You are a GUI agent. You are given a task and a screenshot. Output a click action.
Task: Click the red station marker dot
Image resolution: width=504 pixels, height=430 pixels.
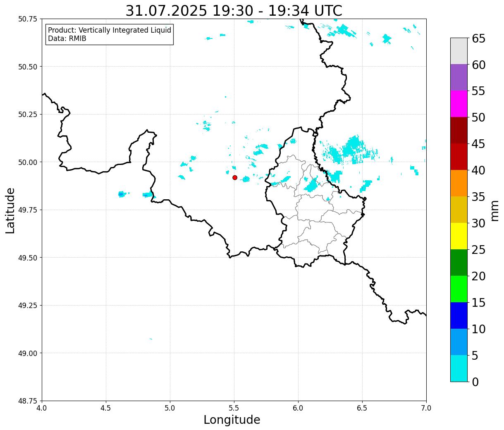pyautogui.click(x=235, y=177)
